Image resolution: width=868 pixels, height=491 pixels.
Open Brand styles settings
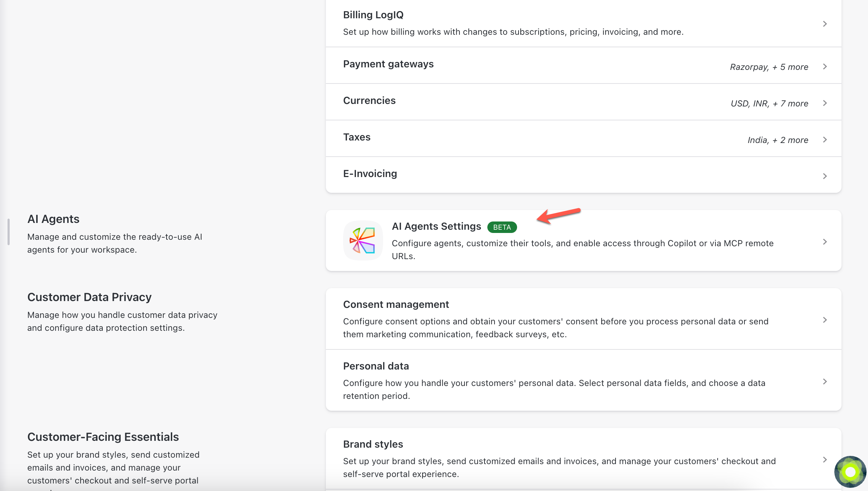(x=373, y=444)
